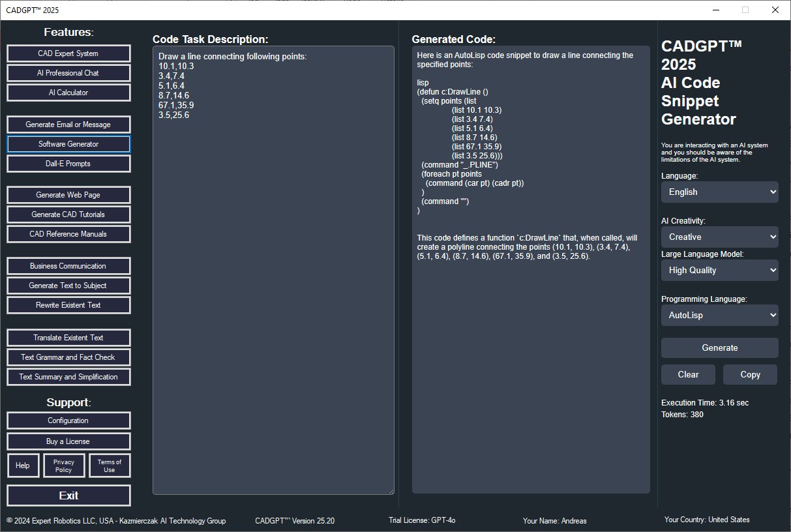Open AI Professional Chat
The height and width of the screenshot is (532, 791).
coord(68,73)
